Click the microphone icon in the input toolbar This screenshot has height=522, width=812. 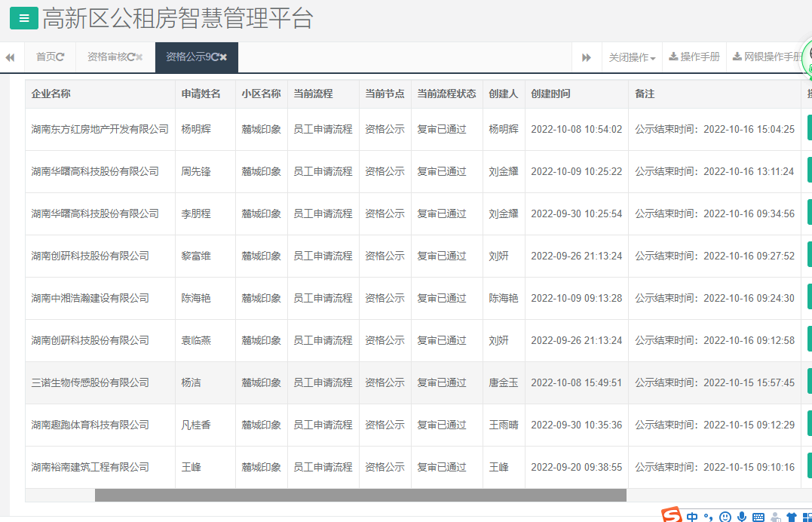click(742, 516)
